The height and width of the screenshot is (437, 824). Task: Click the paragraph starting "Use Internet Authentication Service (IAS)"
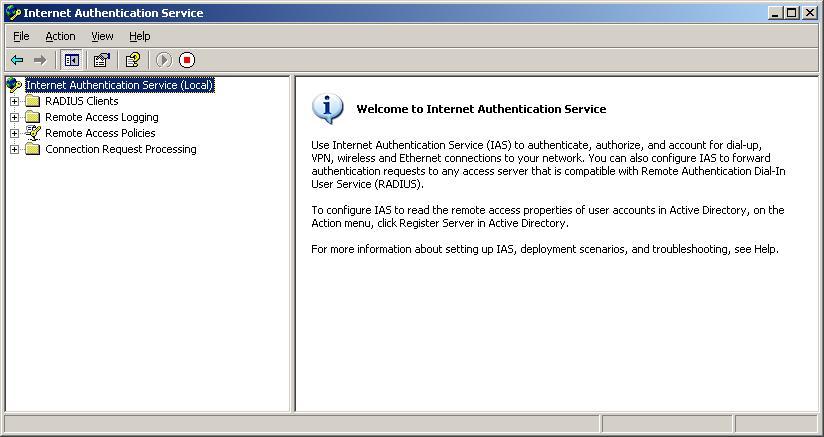click(x=548, y=164)
